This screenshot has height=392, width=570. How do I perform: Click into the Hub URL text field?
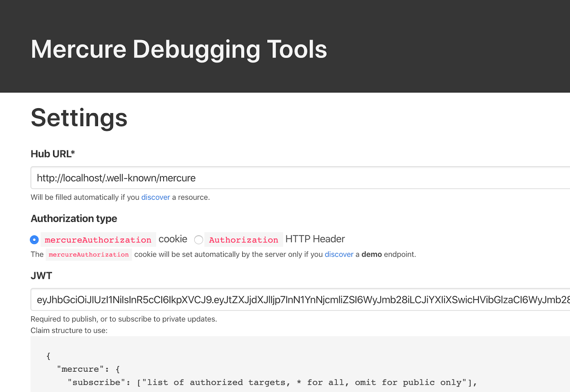pos(300,178)
